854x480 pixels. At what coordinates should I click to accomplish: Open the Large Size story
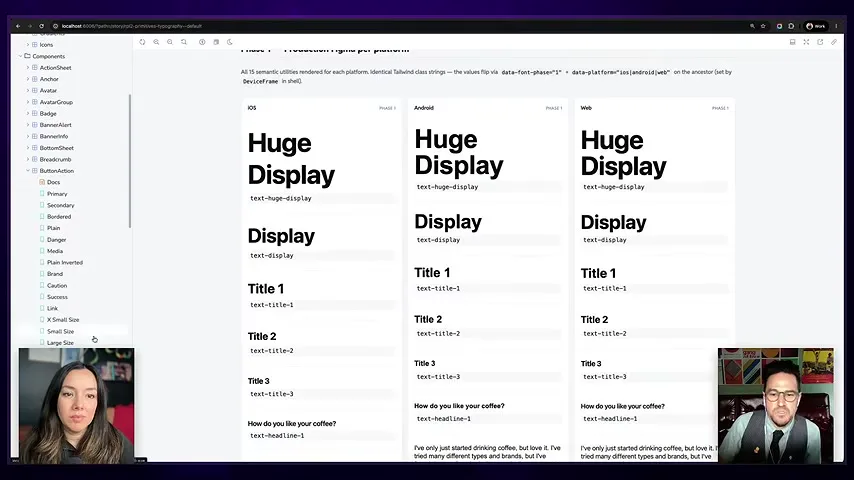60,343
